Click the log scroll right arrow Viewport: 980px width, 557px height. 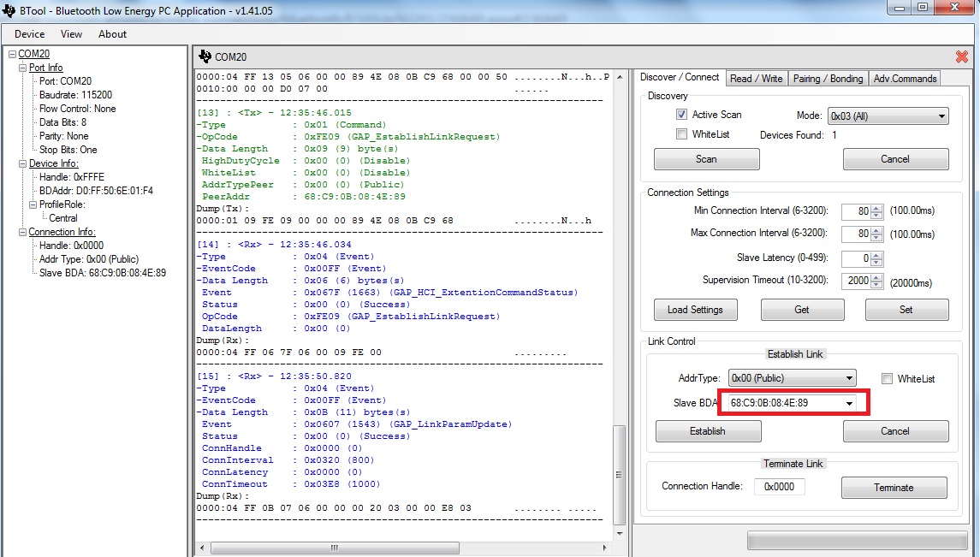tap(604, 548)
